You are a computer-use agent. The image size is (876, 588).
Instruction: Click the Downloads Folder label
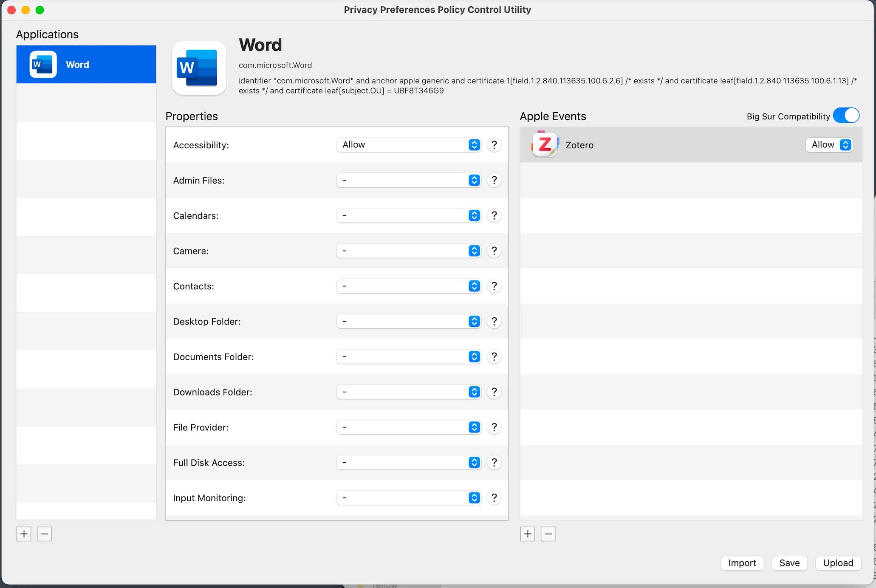pyautogui.click(x=212, y=392)
